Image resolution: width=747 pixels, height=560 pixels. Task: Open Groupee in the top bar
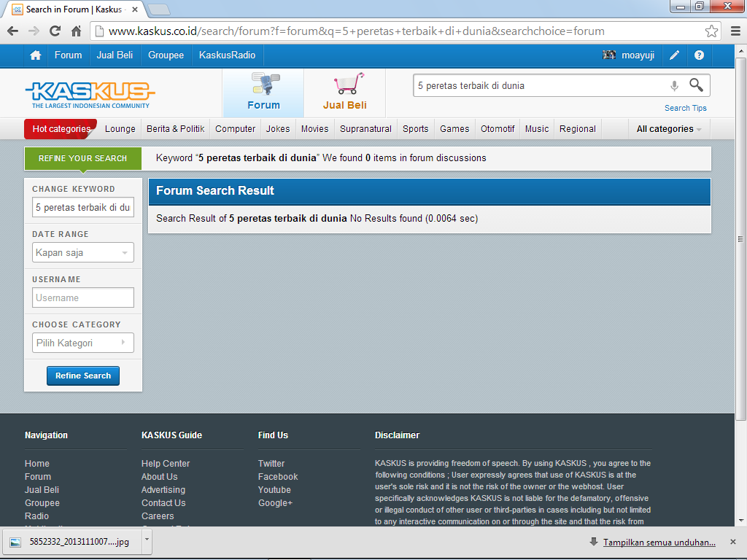pyautogui.click(x=166, y=55)
